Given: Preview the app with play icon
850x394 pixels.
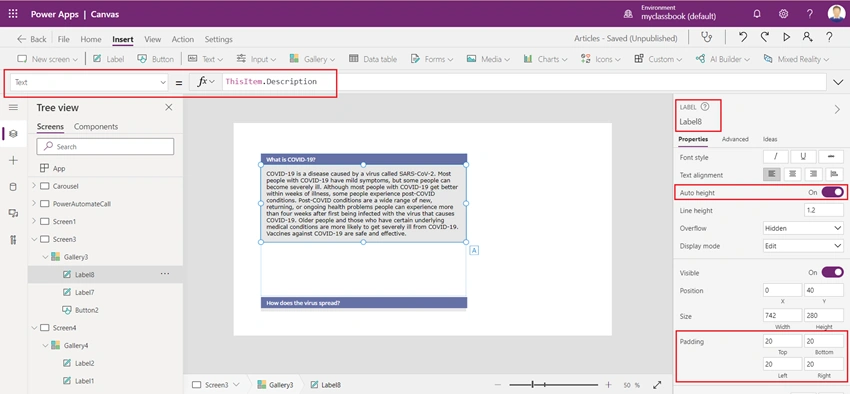Looking at the screenshot, I should [787, 37].
